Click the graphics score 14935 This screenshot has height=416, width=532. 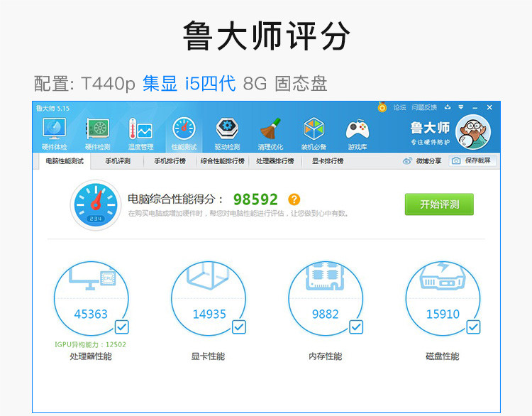[x=209, y=314]
